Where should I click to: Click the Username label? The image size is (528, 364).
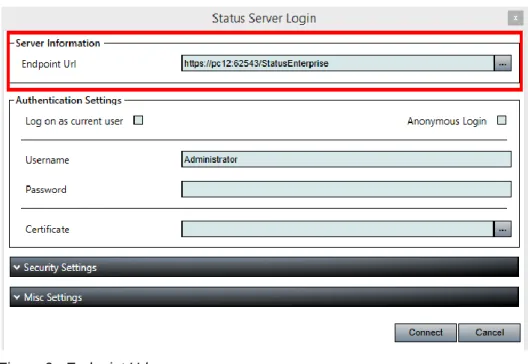pyautogui.click(x=47, y=160)
